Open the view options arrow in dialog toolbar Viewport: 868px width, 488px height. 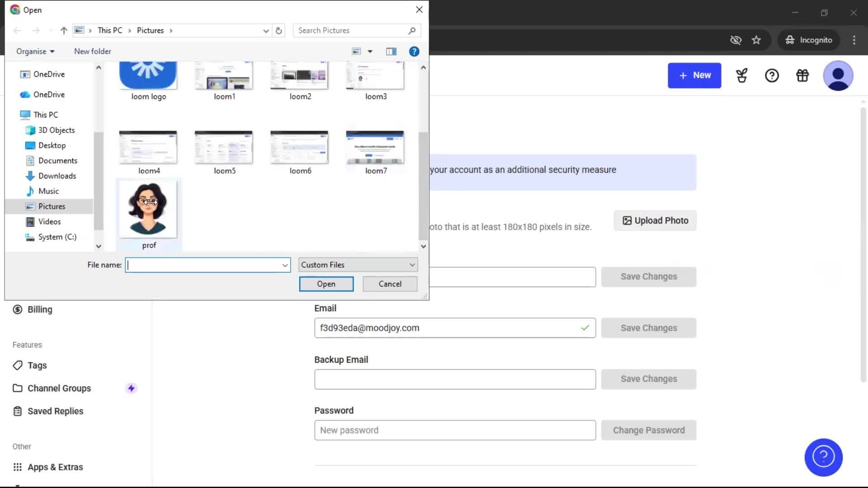click(370, 51)
